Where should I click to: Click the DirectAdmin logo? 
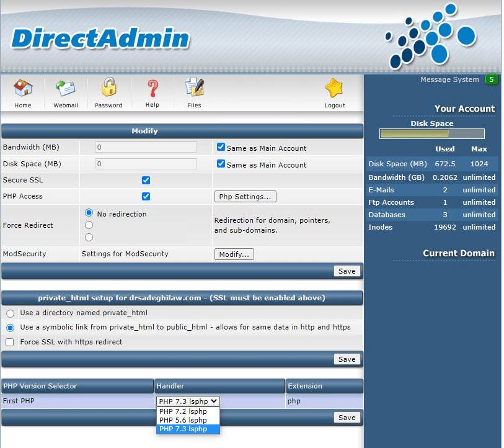pyautogui.click(x=100, y=38)
